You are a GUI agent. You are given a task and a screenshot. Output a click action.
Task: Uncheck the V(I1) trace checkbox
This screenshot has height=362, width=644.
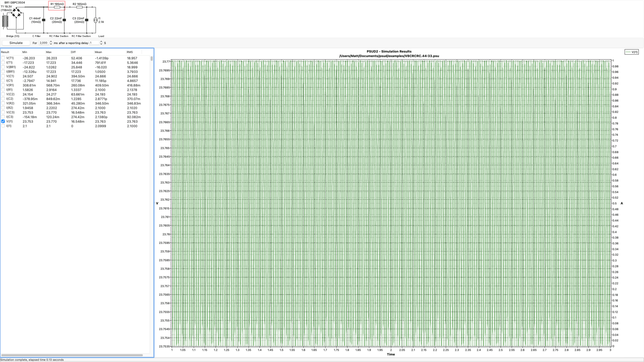(3, 121)
